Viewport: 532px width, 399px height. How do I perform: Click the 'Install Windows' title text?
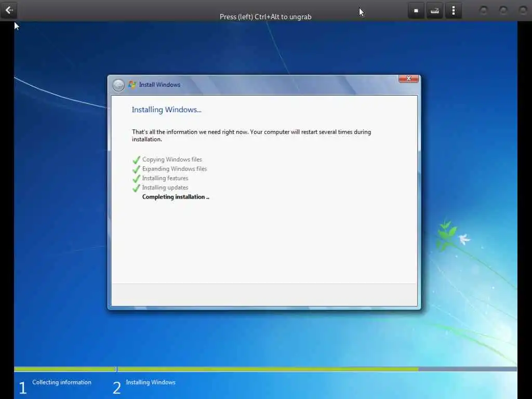(x=159, y=85)
